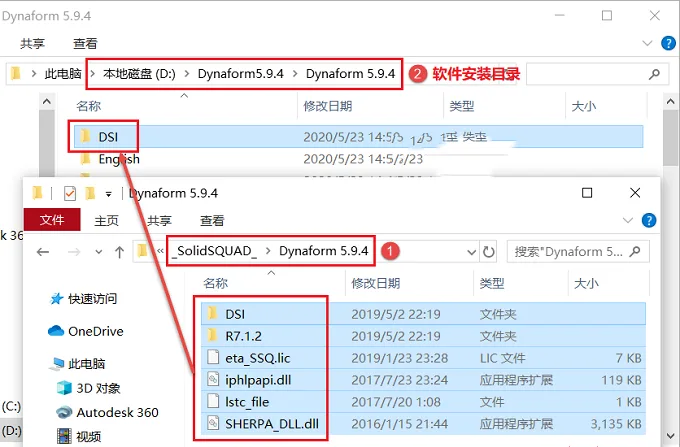Open the address bar history dropdown

coord(471,252)
